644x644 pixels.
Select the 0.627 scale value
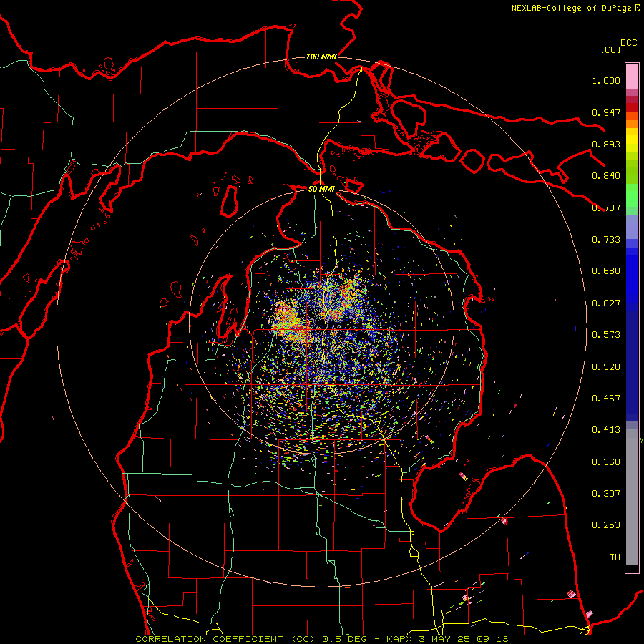tap(606, 303)
